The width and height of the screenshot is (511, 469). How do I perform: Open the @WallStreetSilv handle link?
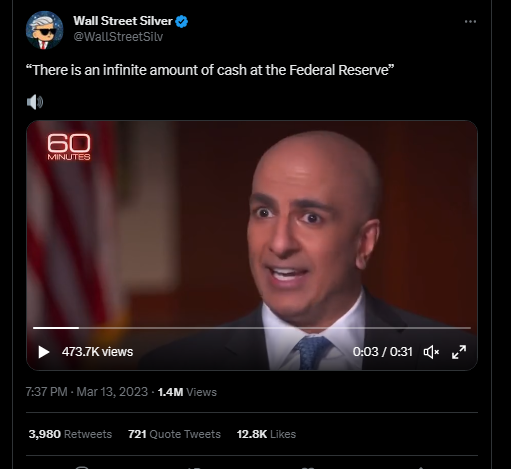[x=118, y=37]
